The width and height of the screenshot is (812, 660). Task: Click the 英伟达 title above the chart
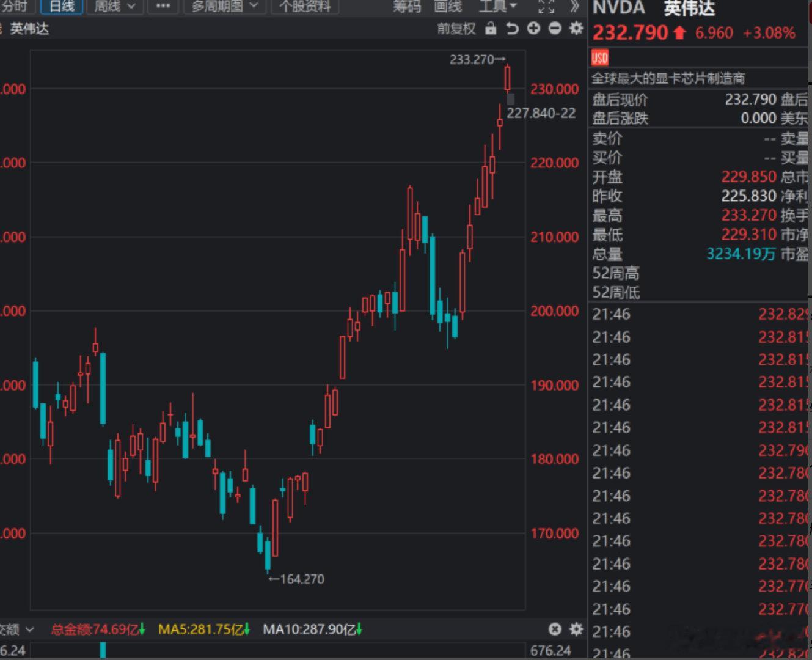(29, 29)
